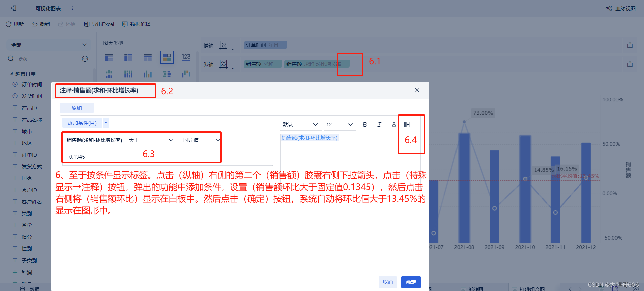Choose the multi-series column chart type icon
The width and height of the screenshot is (644, 291).
148,74
